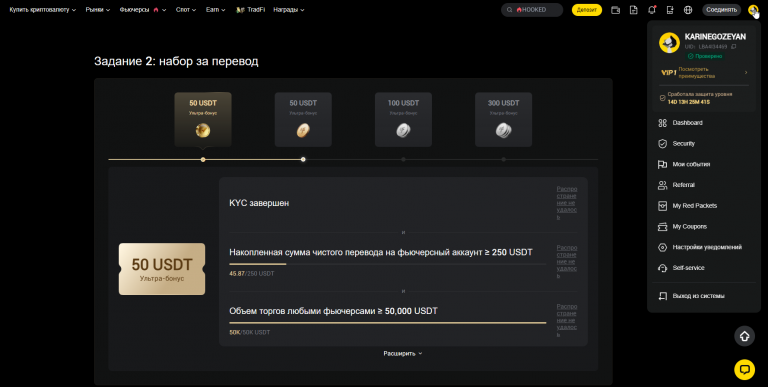Click the Проверено verified badge
Image resolution: width=768 pixels, height=387 pixels.
[x=705, y=56]
